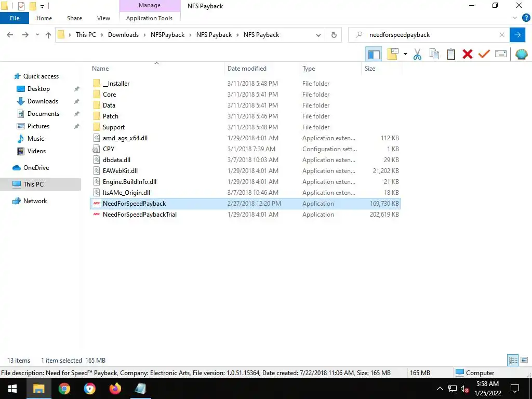Select Pictures in the navigation pane
532x399 pixels.
click(38, 126)
